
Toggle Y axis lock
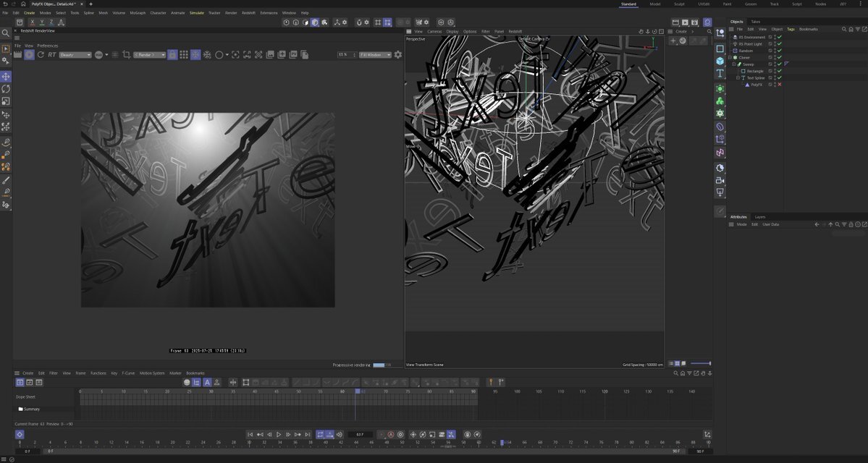(41, 22)
